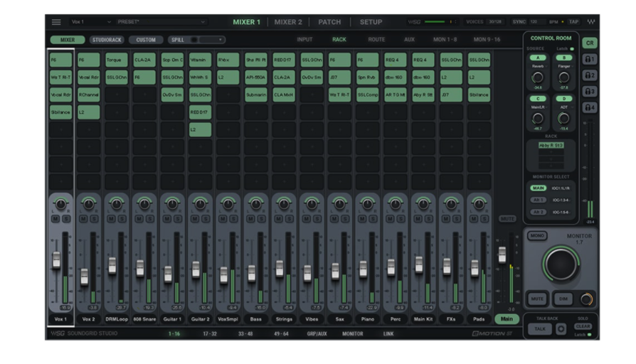This screenshot has height=364, width=636.
Task: Toggle DIM on monitor output
Action: 563,299
